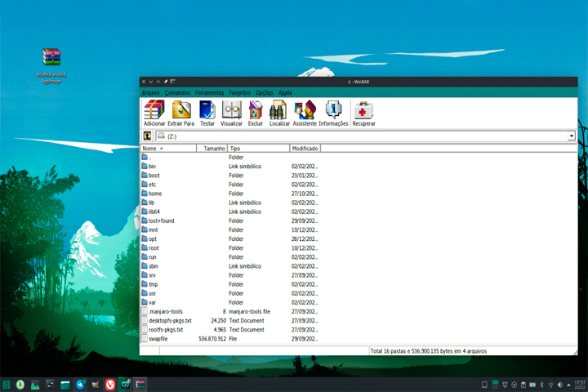Click the Visualizar toolbar icon
This screenshot has width=588, height=392.
(231, 113)
